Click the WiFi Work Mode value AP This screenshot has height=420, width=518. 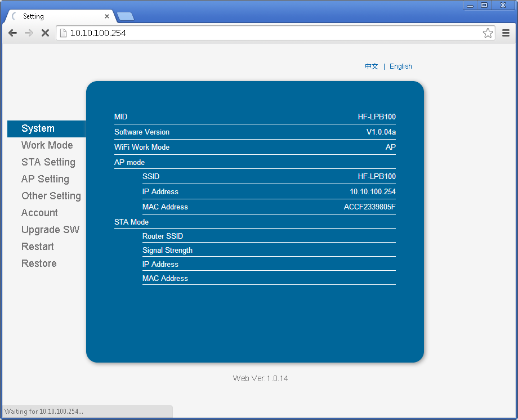point(391,147)
